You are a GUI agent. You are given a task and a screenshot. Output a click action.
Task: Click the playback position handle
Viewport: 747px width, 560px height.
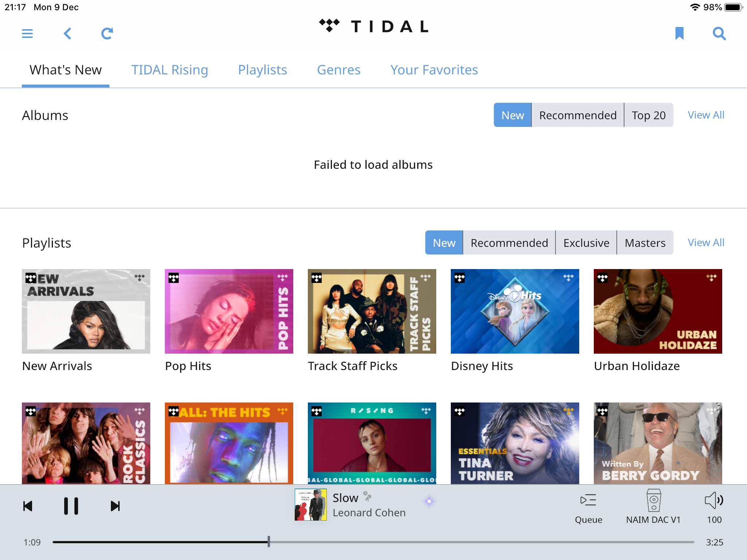click(269, 542)
